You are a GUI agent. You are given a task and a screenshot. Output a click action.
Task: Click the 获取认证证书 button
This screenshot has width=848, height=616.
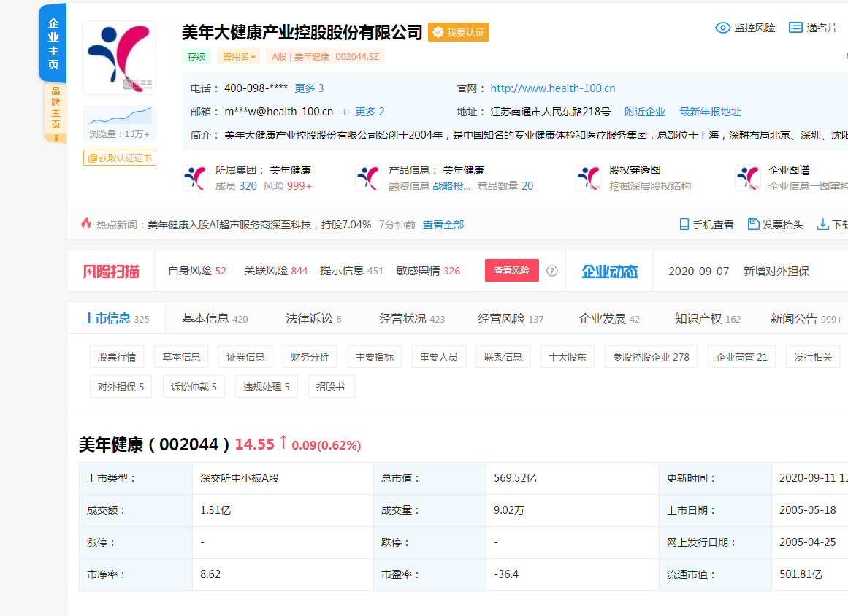tap(120, 158)
